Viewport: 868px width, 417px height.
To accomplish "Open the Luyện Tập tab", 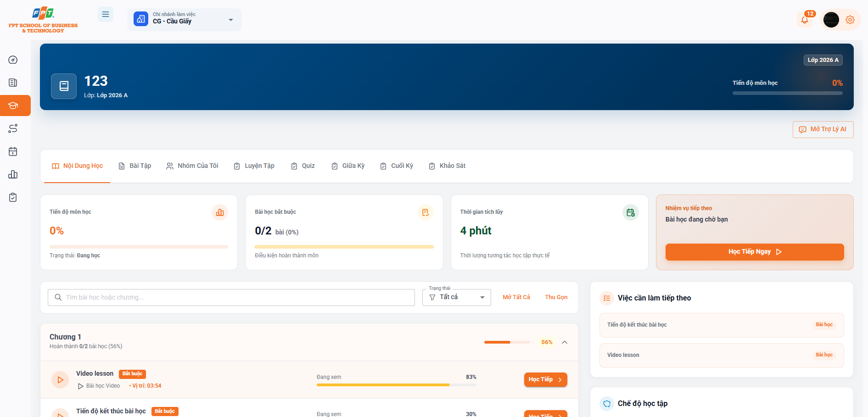I will point(254,166).
